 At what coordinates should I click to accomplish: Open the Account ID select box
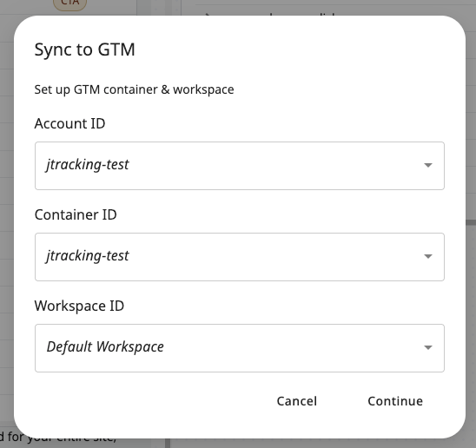click(x=240, y=166)
